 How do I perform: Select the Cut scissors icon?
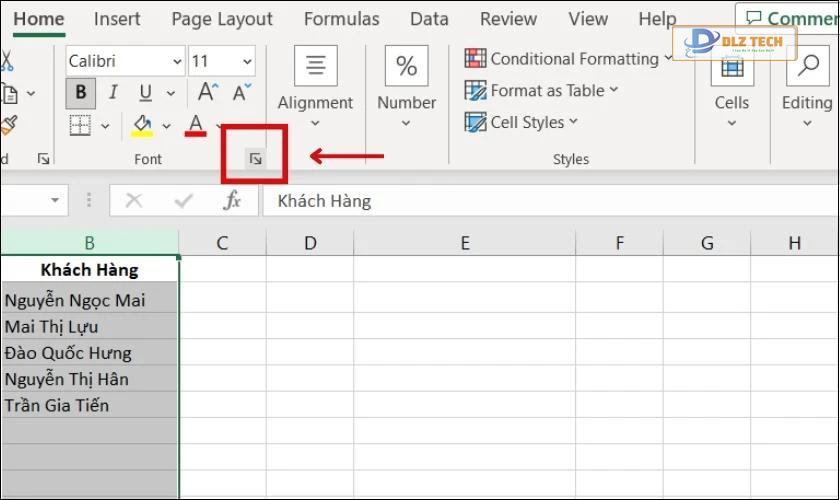click(x=6, y=61)
